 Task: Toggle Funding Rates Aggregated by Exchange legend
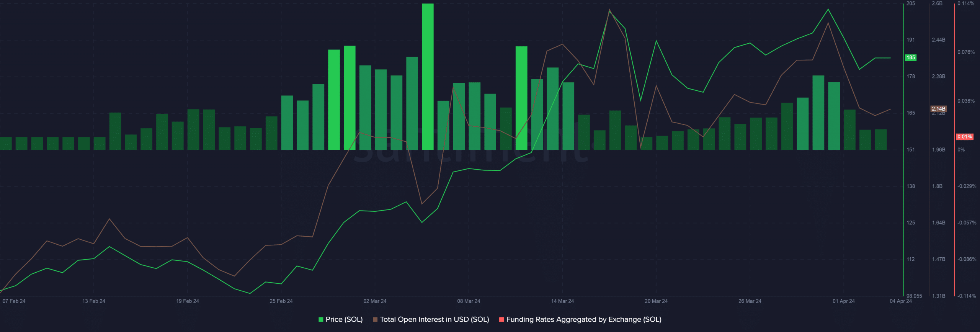[580, 319]
